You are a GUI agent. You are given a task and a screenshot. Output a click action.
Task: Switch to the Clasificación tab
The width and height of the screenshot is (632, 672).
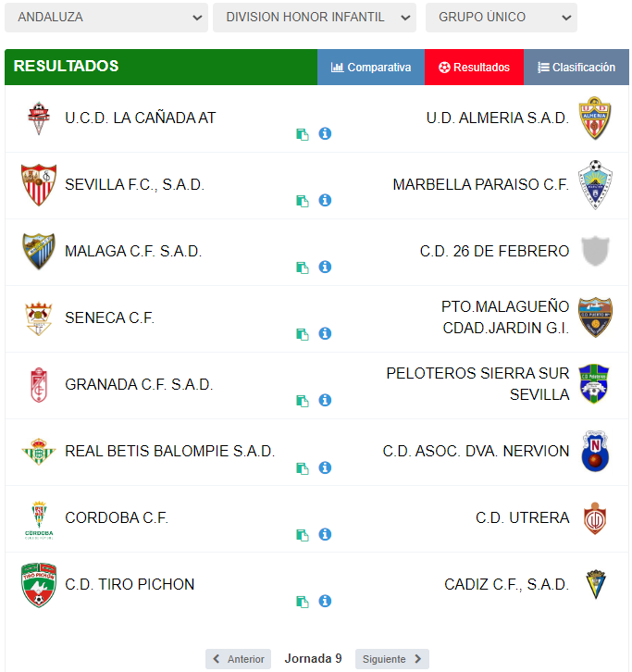click(x=576, y=68)
